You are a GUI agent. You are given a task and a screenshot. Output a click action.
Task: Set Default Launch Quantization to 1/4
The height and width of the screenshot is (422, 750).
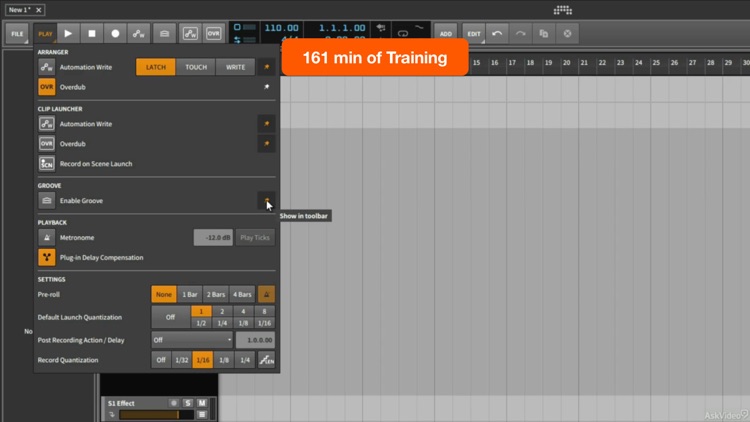point(222,323)
